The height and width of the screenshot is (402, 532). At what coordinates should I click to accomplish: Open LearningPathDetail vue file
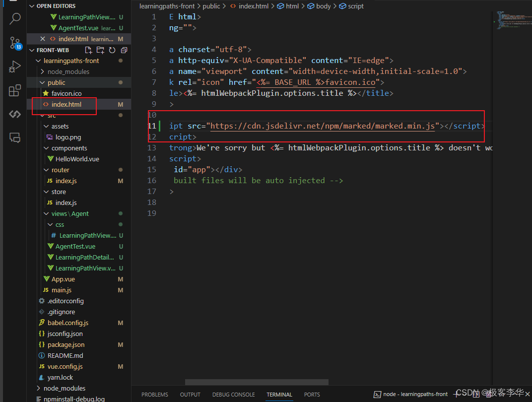point(84,257)
